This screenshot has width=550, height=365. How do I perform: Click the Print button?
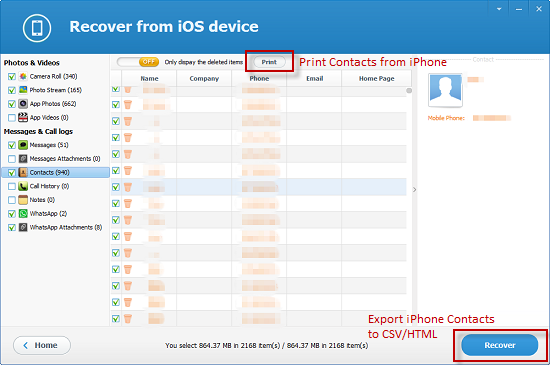pyautogui.click(x=269, y=62)
